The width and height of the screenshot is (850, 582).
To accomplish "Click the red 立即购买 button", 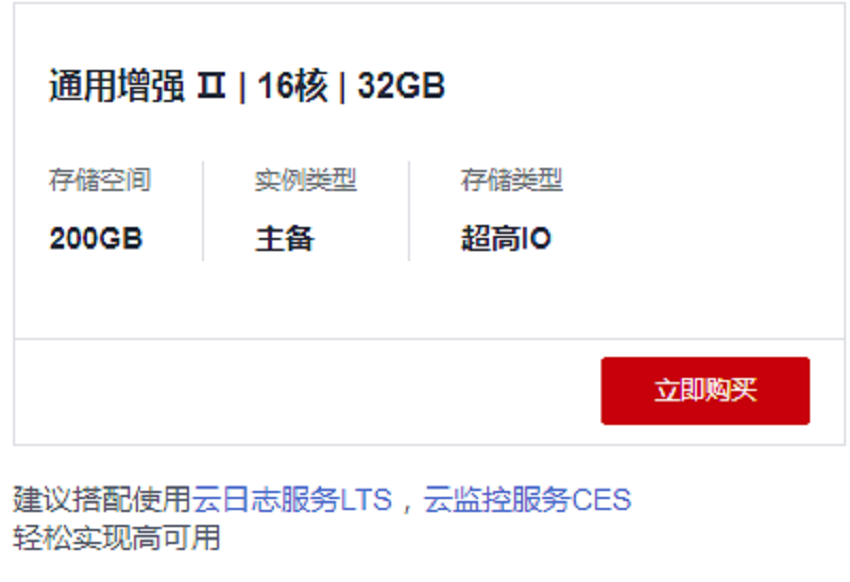I will (x=705, y=391).
